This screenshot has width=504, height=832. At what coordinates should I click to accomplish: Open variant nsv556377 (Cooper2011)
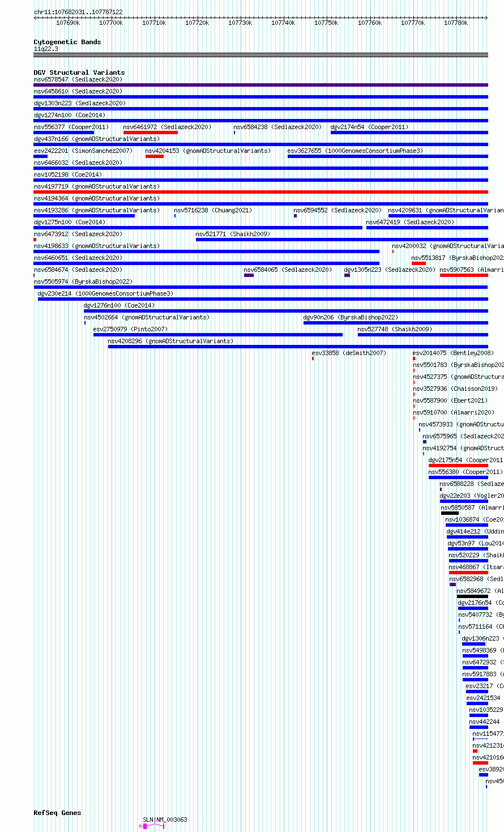[x=71, y=127]
